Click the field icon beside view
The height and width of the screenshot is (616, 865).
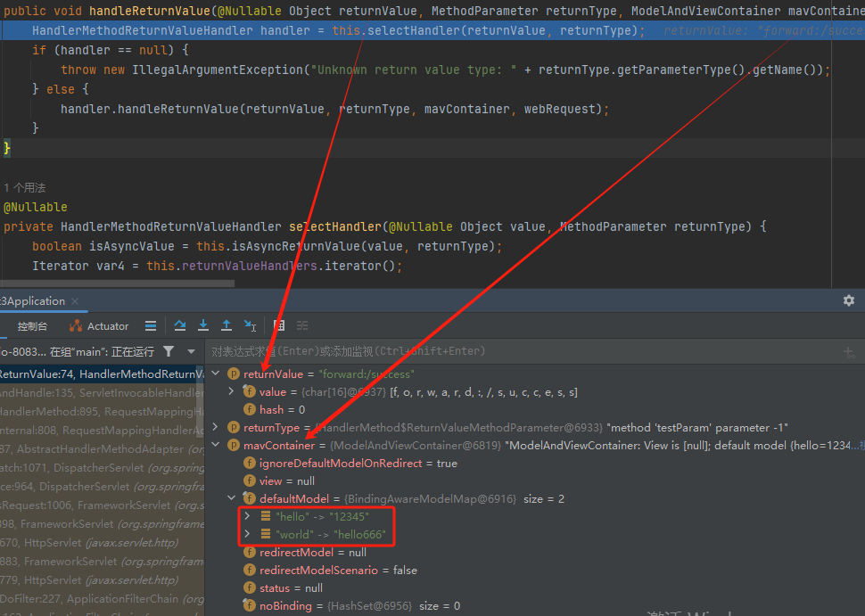click(x=250, y=480)
